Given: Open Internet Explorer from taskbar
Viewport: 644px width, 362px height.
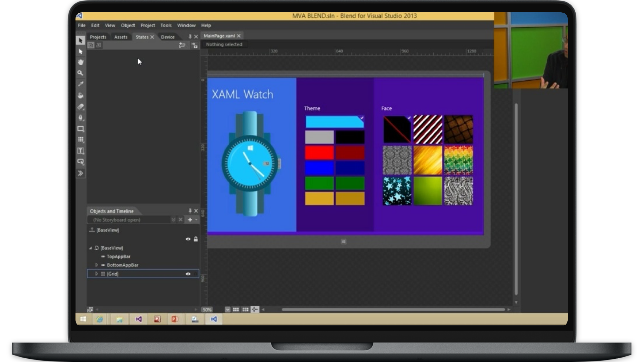Looking at the screenshot, I should point(100,319).
